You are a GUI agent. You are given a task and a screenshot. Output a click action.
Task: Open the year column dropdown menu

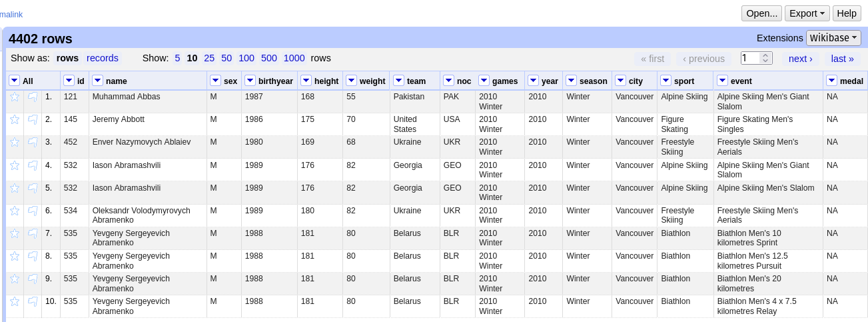533,81
